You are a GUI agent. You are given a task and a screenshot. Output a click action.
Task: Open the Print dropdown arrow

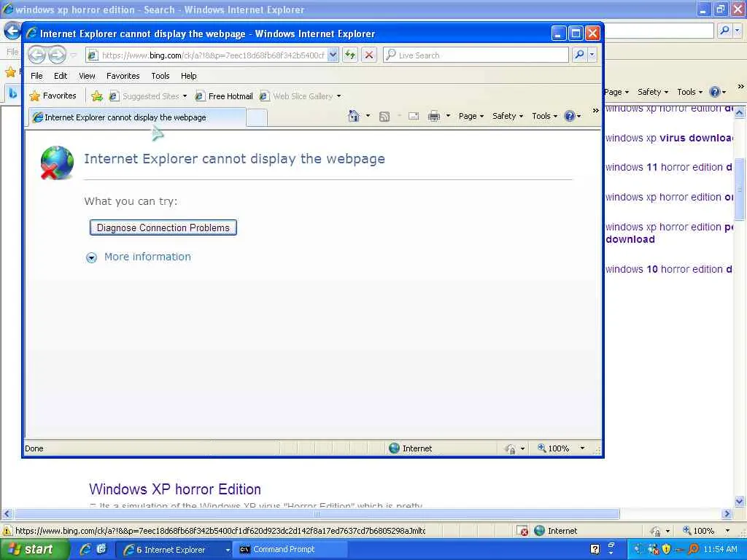(x=448, y=116)
